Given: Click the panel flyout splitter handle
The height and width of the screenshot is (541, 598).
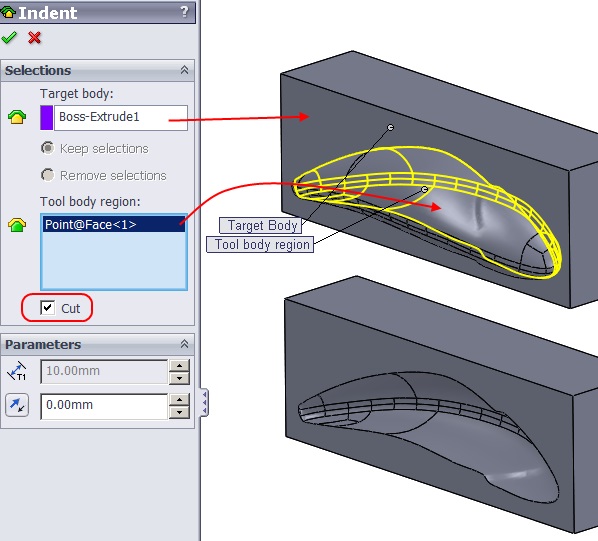Looking at the screenshot, I should 205,402.
